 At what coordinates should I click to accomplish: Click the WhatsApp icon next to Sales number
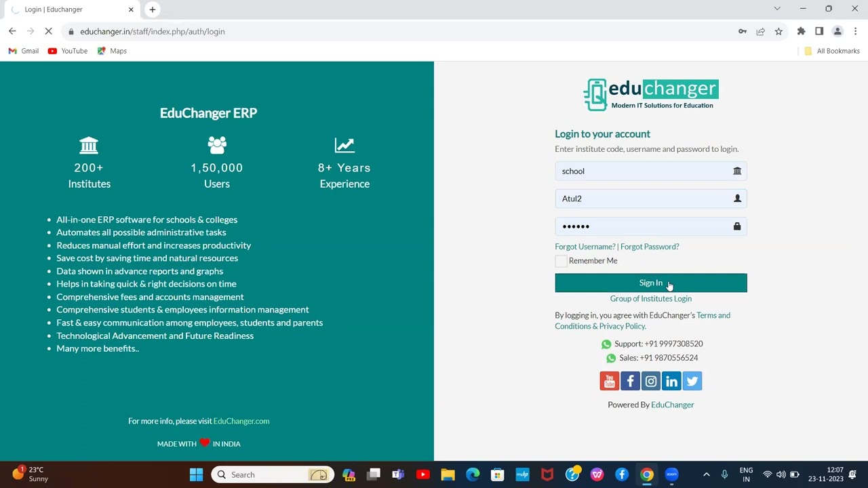[x=611, y=358]
